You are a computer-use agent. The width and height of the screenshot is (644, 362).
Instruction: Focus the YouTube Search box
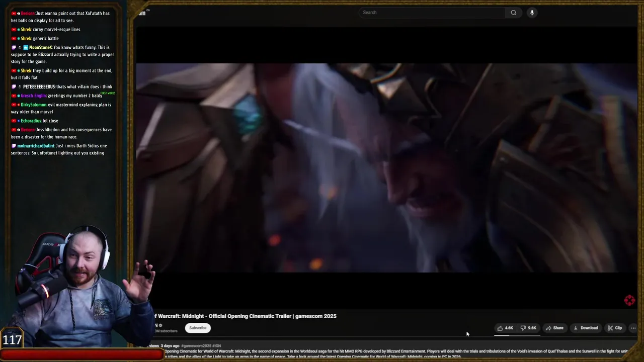coord(433,13)
